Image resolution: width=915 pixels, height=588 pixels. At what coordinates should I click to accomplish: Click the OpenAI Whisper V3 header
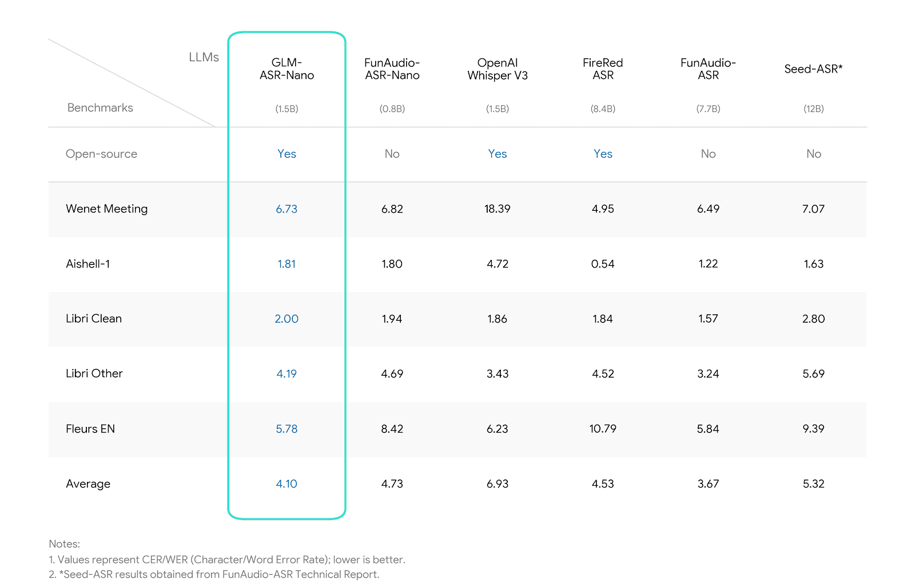(x=498, y=69)
